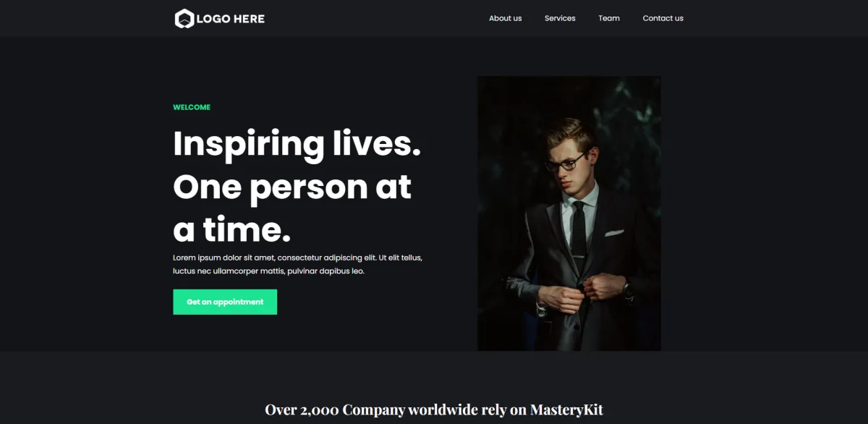Click the "LOGO HERE" brand text

pyautogui.click(x=230, y=19)
